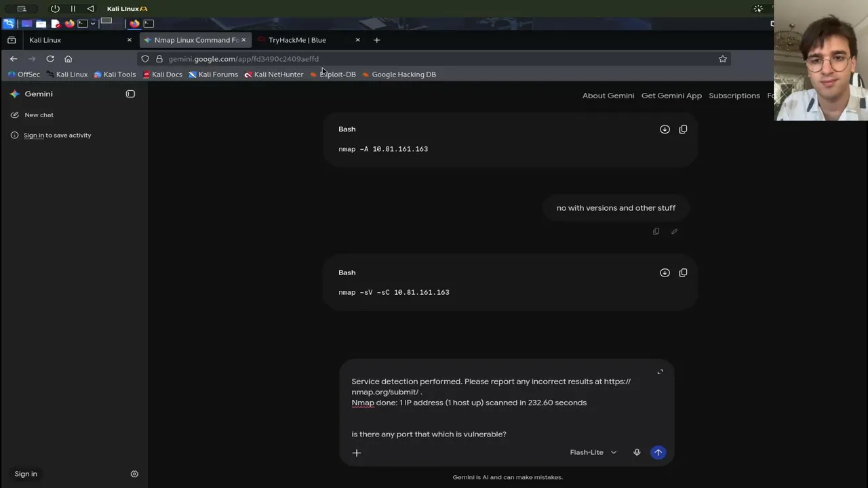This screenshot has width=868, height=488.
Task: Open the plus upload menu
Action: tap(357, 453)
